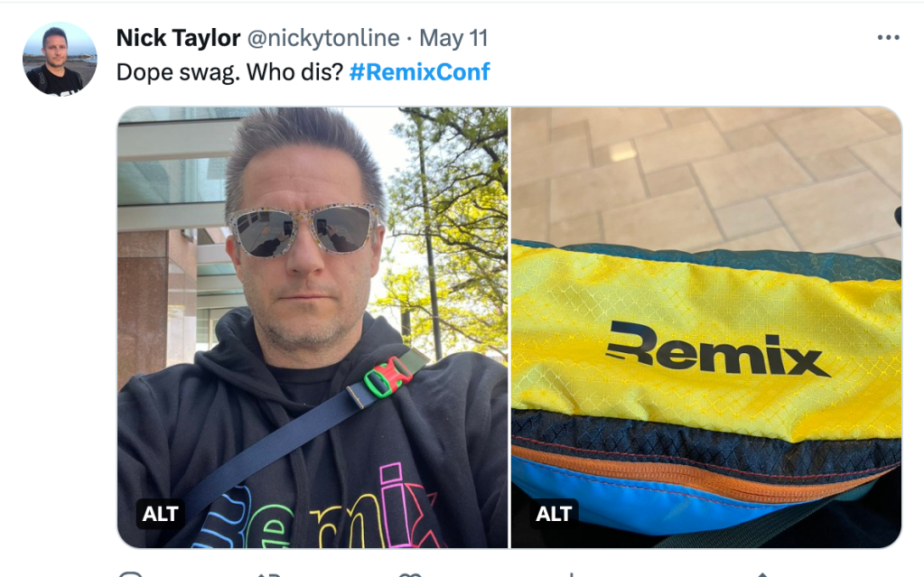Click the Reply icon below the tweet
The image size is (924, 577).
(x=131, y=574)
